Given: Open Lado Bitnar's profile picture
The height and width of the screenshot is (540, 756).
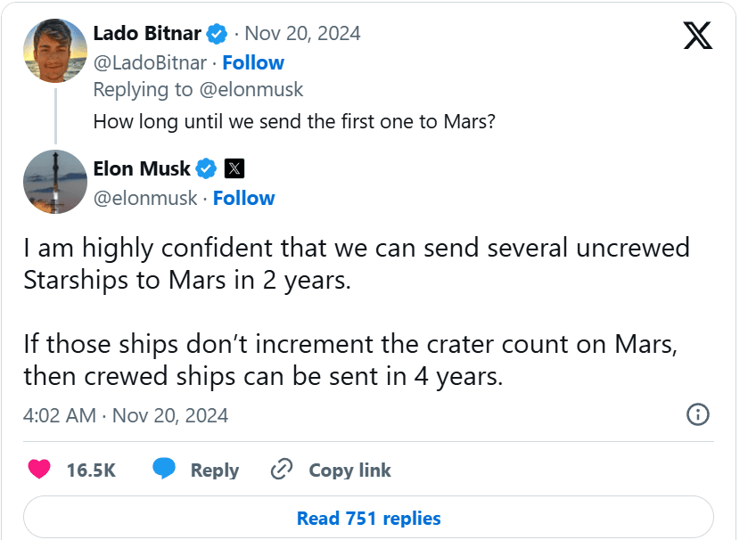Looking at the screenshot, I should pos(53,50).
